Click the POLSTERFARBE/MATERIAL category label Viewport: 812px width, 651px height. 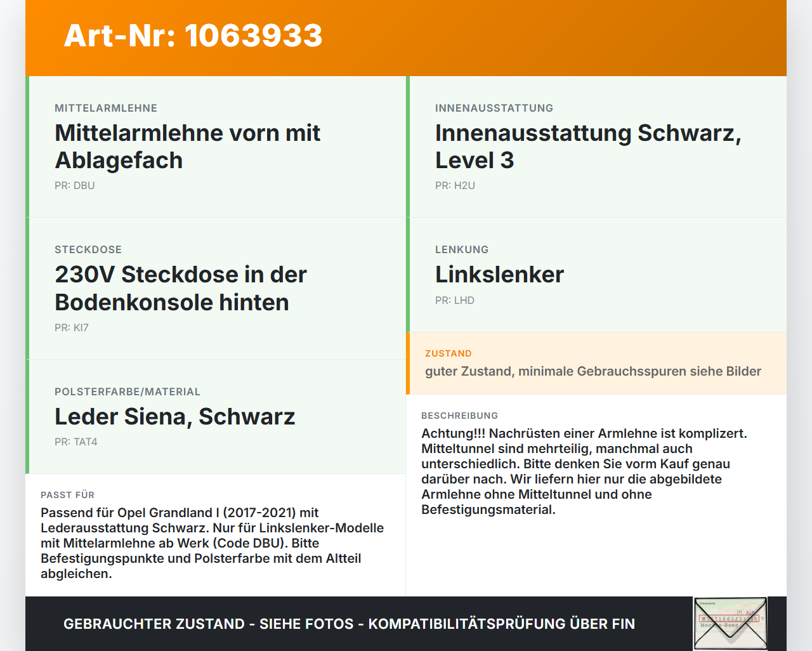point(128,392)
